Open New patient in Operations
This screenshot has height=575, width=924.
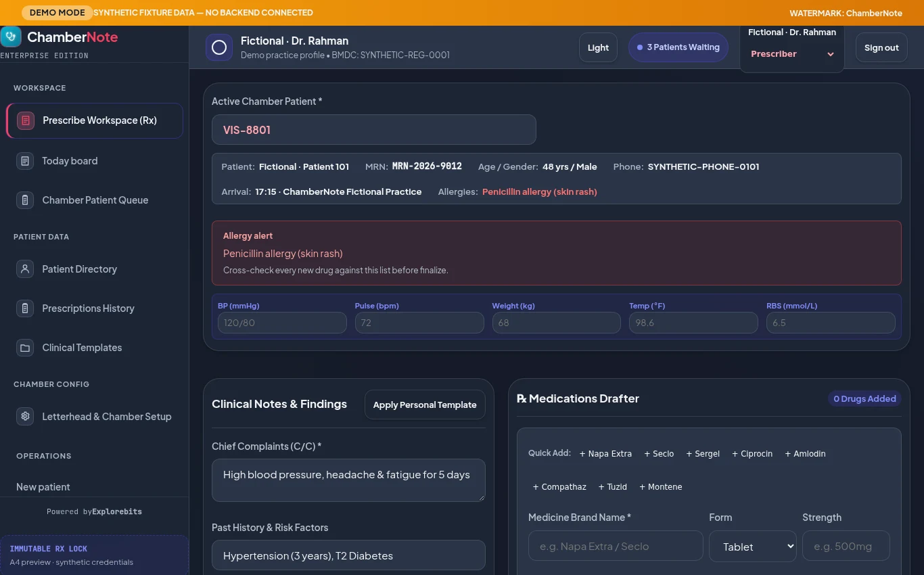[43, 487]
